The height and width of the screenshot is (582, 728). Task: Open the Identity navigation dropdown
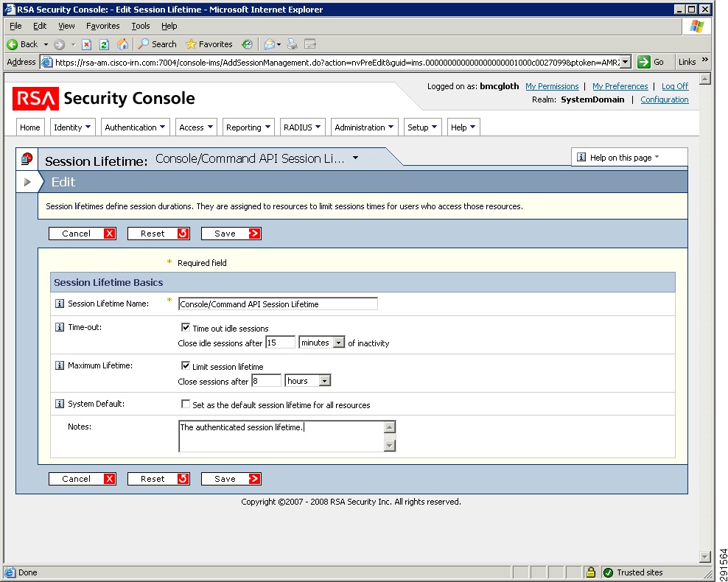pyautogui.click(x=72, y=127)
